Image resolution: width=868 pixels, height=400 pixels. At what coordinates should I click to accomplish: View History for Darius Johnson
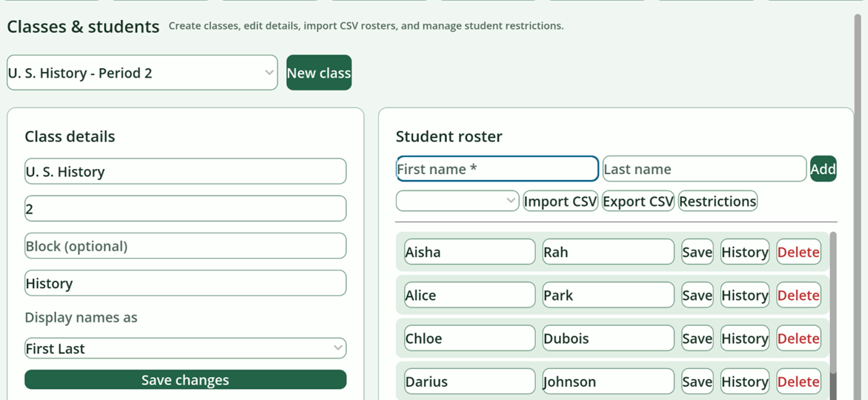click(x=744, y=381)
